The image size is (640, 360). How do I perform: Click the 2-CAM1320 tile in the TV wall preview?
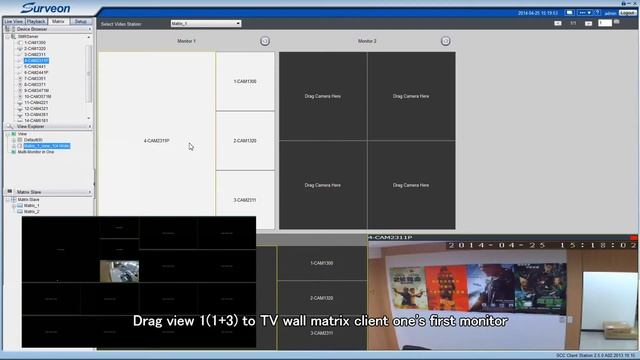tap(322, 298)
